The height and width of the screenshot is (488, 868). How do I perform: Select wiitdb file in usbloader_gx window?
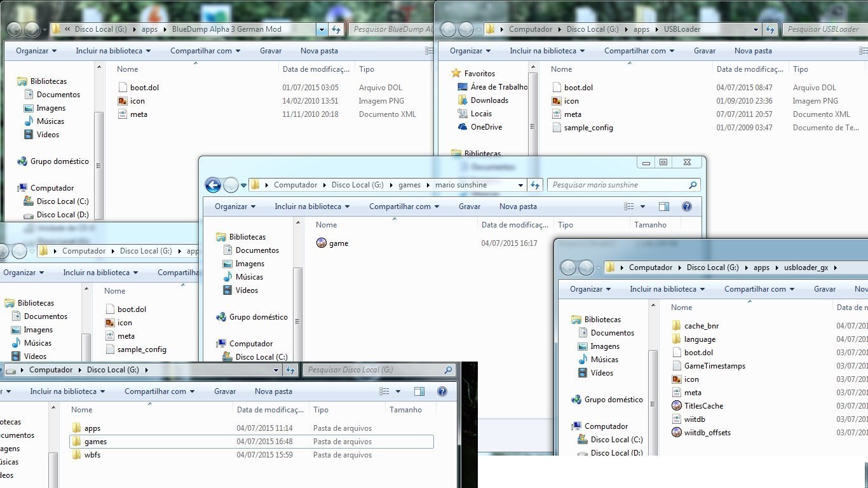tap(688, 419)
